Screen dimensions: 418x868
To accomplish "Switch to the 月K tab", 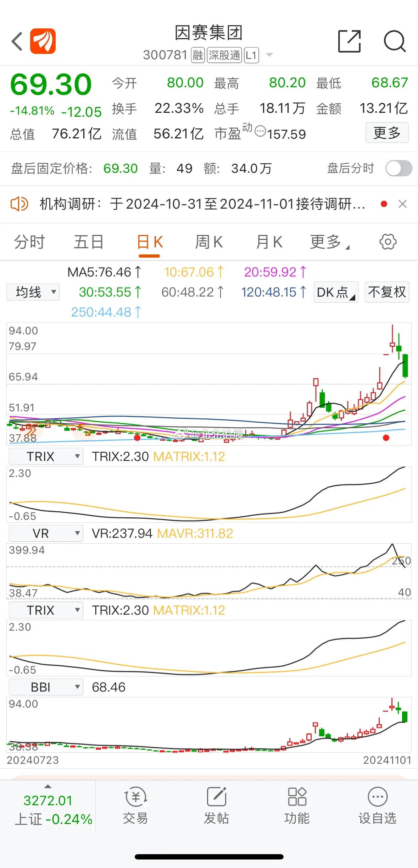I will click(x=269, y=242).
